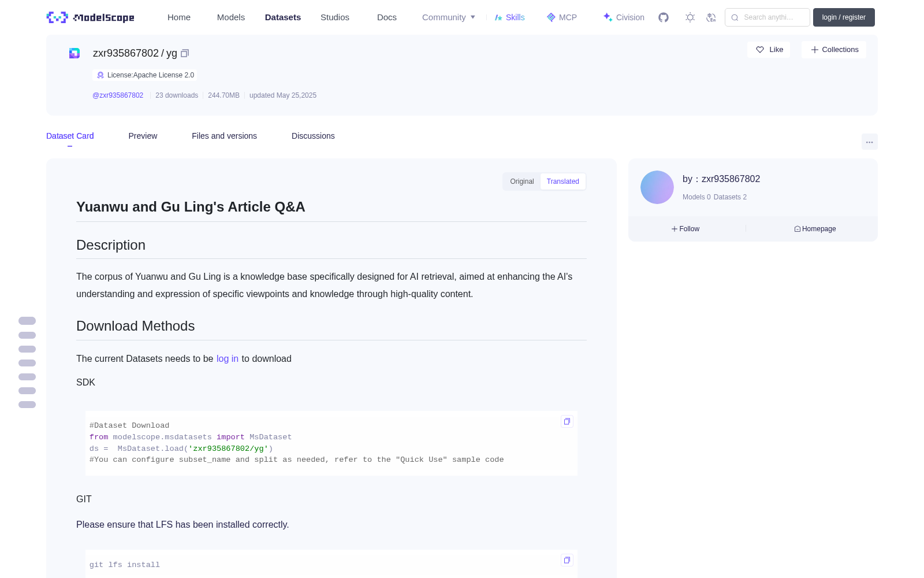Show the Original text version
Image resolution: width=924 pixels, height=578 pixels.
coord(522,181)
